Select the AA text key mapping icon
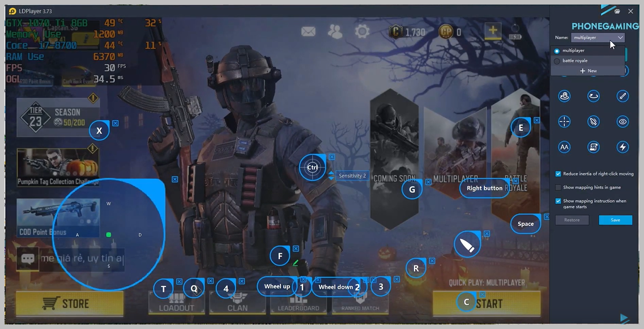 coord(564,147)
